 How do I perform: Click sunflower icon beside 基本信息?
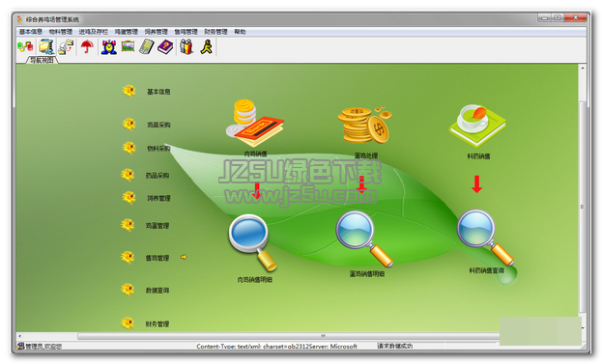pos(129,91)
